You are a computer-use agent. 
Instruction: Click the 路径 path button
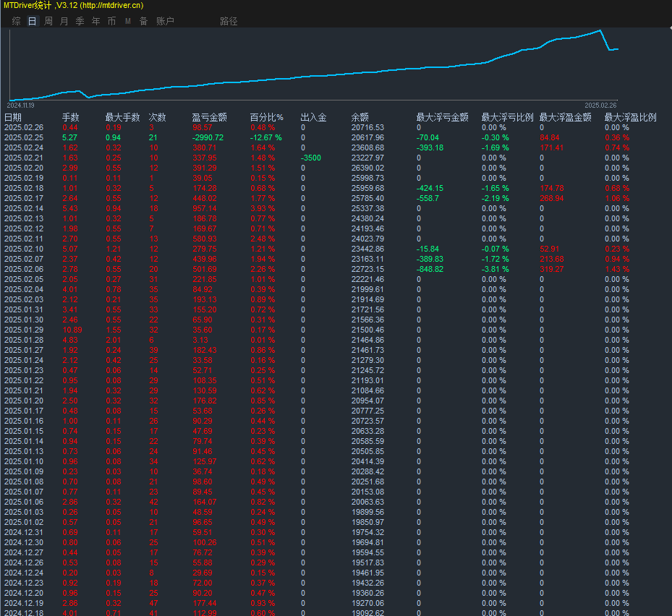click(x=229, y=21)
